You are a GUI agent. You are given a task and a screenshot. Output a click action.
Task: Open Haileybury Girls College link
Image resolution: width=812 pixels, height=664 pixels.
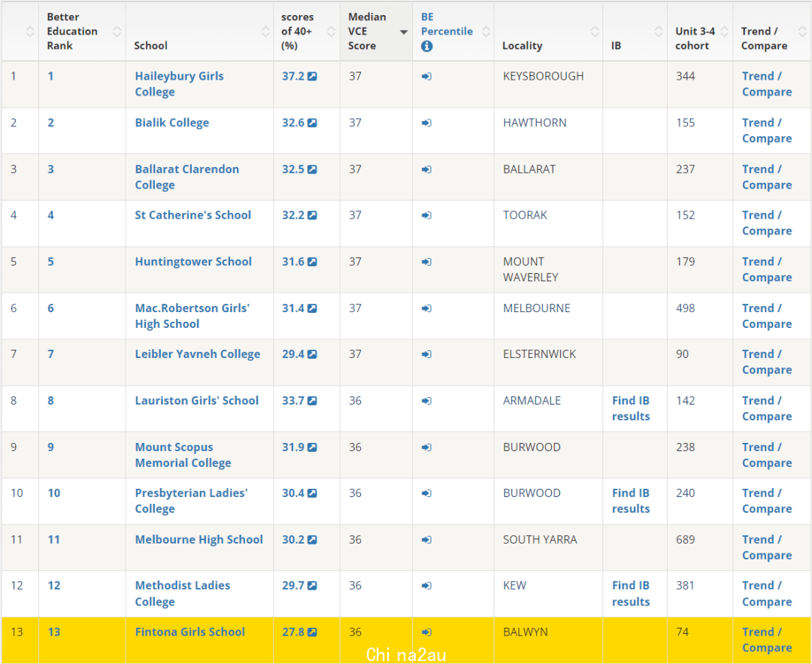pos(179,84)
